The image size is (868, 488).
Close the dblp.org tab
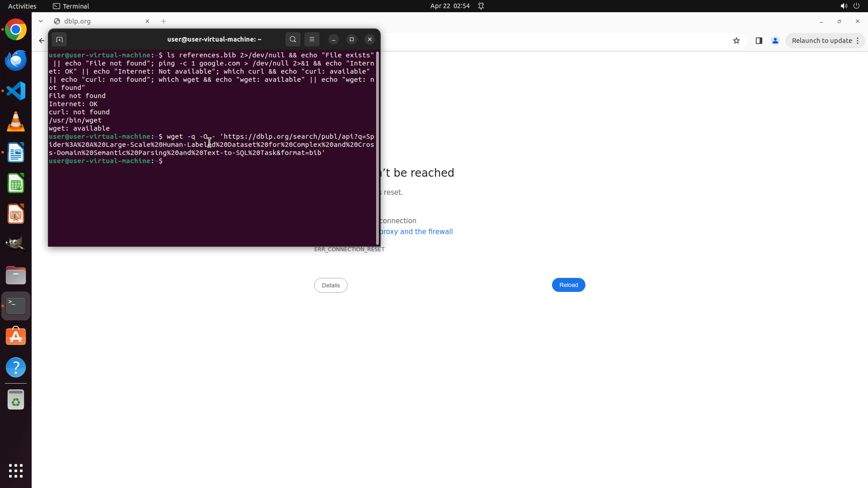click(147, 21)
